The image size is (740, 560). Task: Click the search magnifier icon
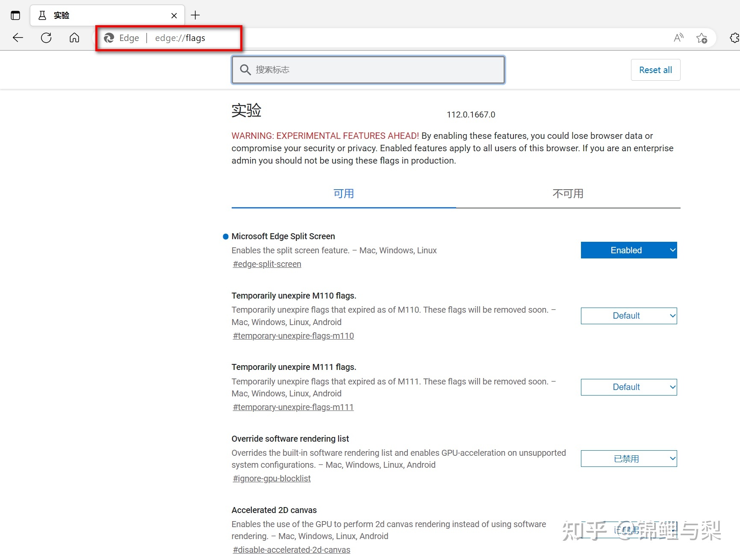pyautogui.click(x=245, y=70)
